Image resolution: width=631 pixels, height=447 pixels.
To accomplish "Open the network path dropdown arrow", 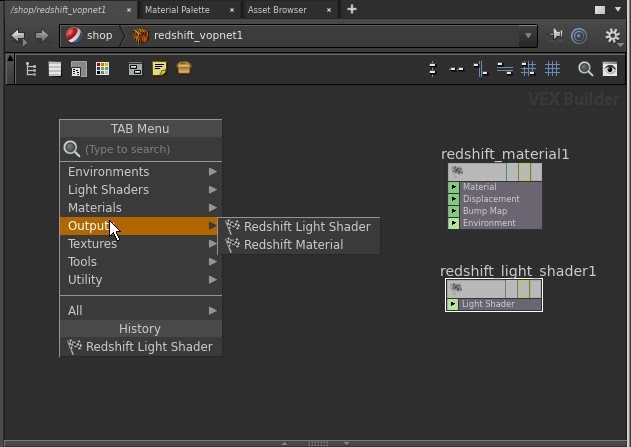I will [528, 36].
